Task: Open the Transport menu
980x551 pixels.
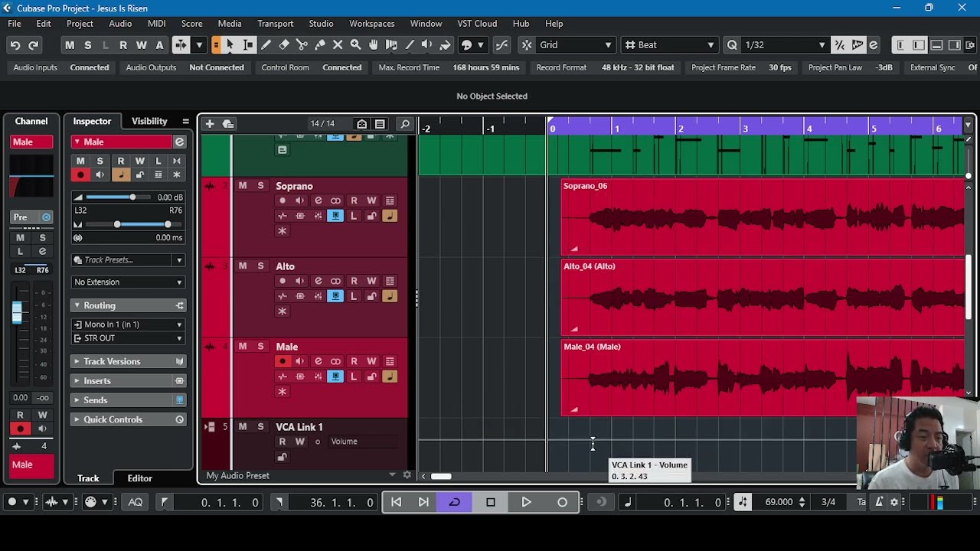Action: [x=275, y=24]
